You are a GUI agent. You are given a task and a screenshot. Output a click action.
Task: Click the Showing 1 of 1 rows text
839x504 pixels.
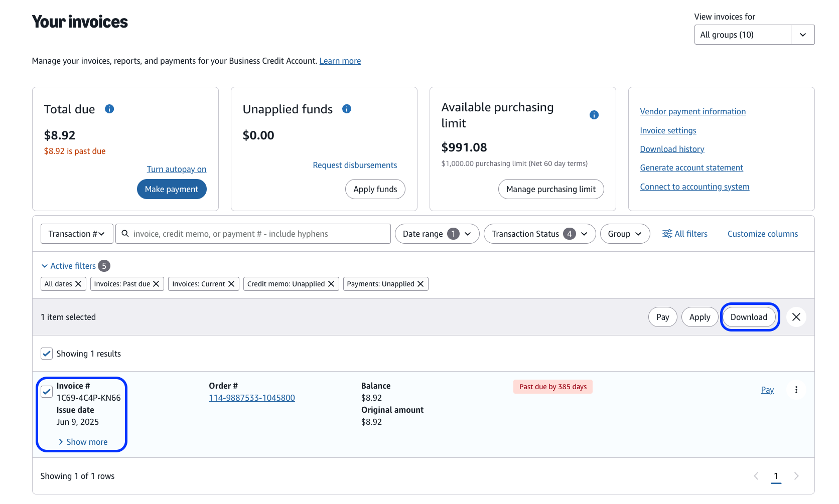tap(77, 476)
